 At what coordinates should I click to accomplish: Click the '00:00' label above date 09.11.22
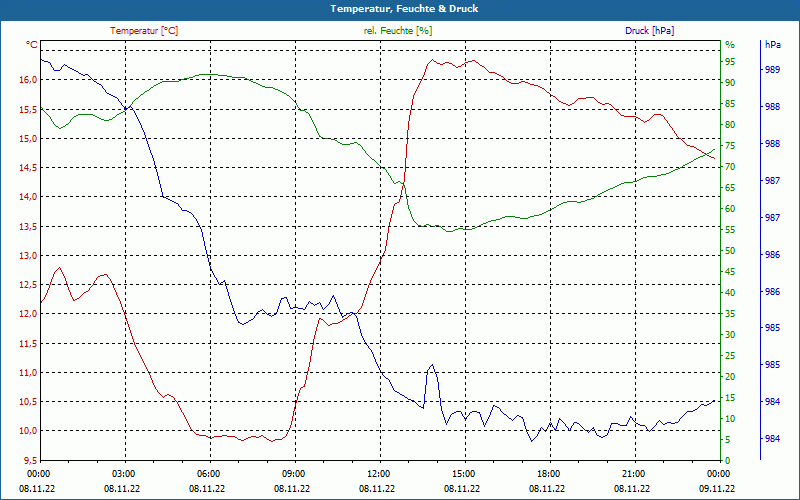point(720,473)
